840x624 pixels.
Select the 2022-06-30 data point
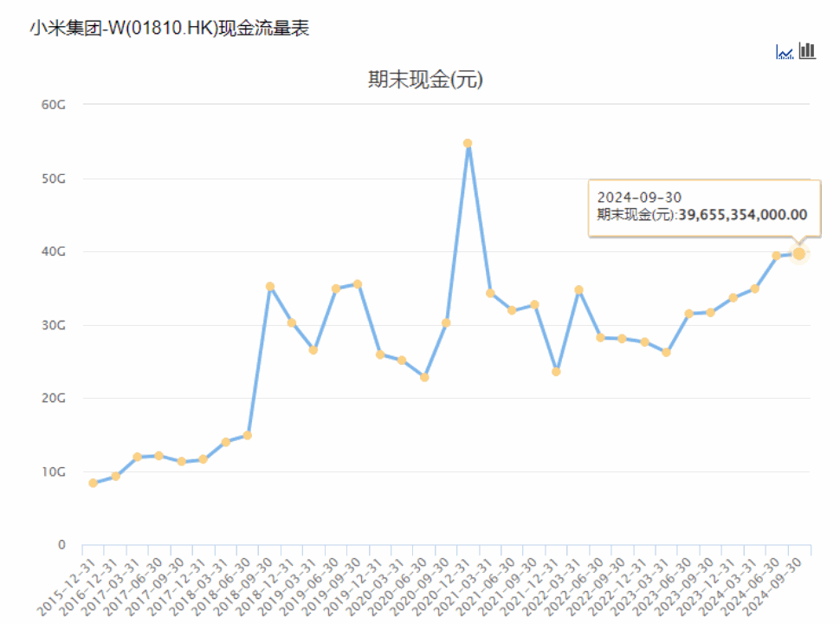(x=600, y=338)
